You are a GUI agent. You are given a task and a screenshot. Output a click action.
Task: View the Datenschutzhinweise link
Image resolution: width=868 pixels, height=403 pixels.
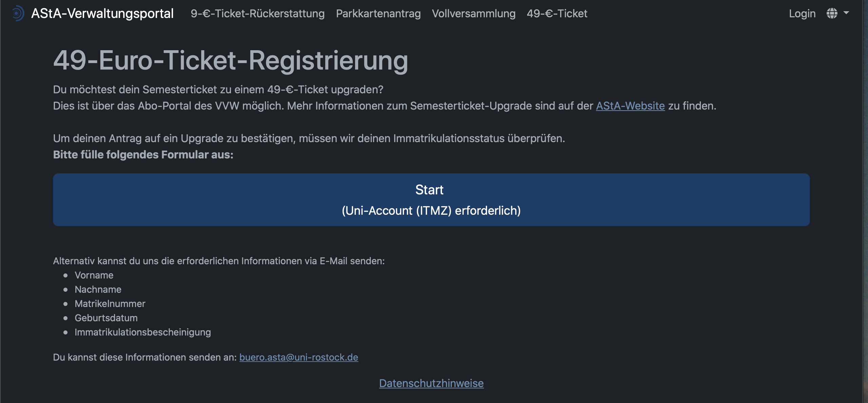pos(431,383)
